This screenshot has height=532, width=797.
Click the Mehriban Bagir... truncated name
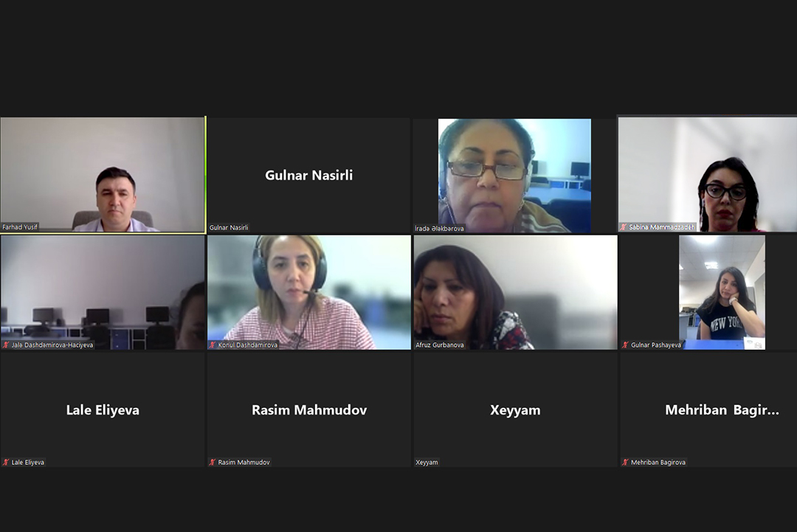click(722, 410)
